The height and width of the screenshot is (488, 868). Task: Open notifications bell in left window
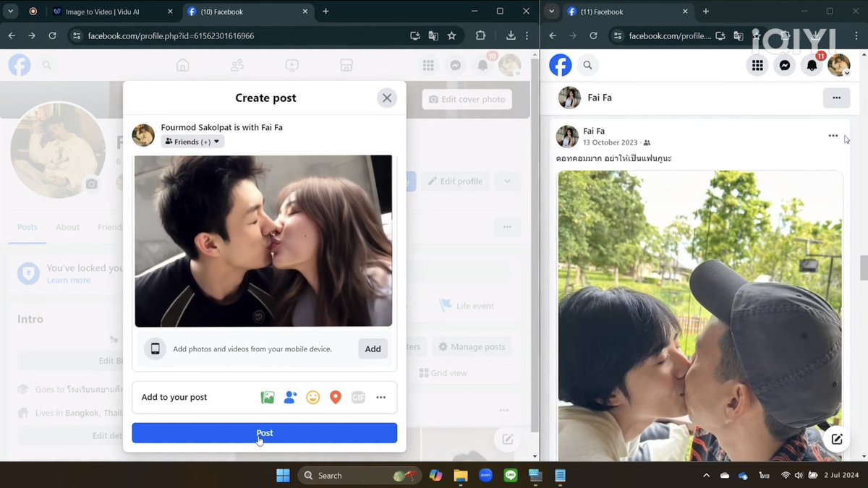tap(482, 65)
